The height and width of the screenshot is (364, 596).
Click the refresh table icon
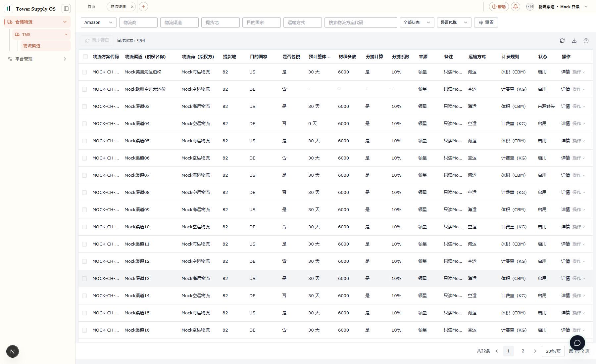[562, 41]
